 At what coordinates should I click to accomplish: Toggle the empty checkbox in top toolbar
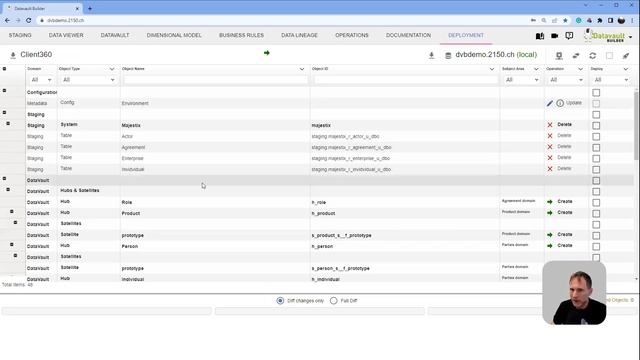point(609,56)
